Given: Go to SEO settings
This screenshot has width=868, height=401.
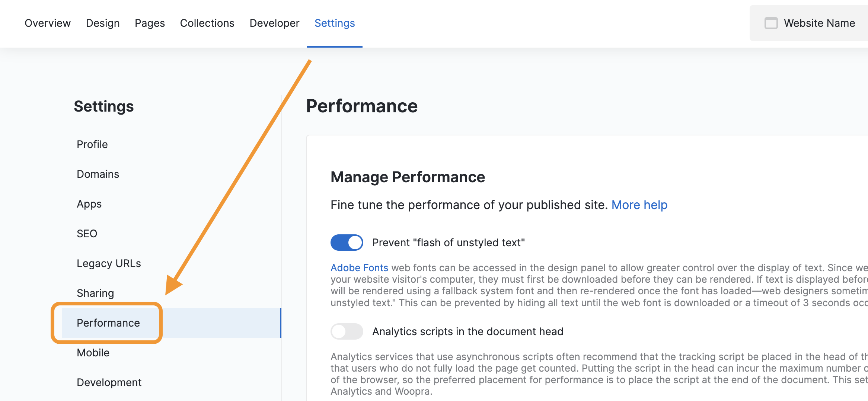Looking at the screenshot, I should click(87, 234).
